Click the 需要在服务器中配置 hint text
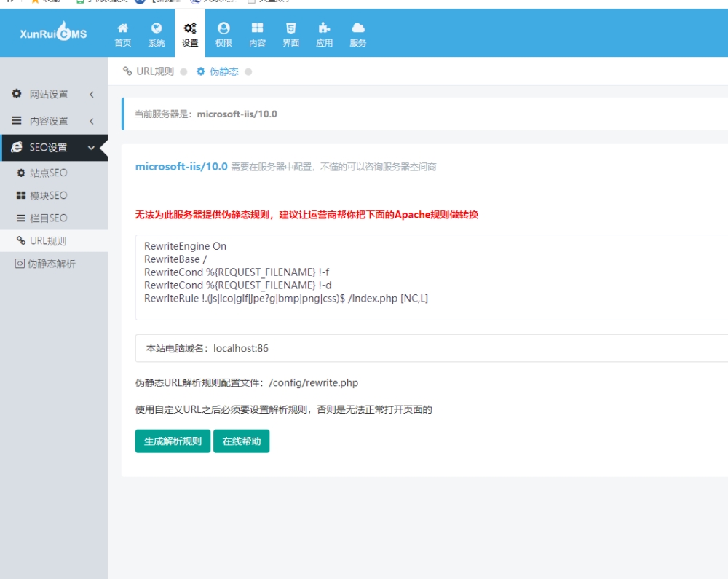 (x=334, y=167)
